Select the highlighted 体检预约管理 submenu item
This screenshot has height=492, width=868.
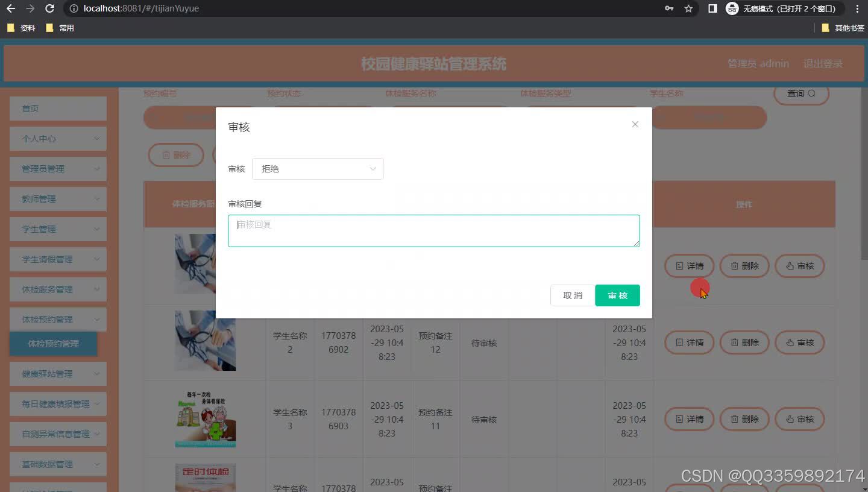(53, 344)
